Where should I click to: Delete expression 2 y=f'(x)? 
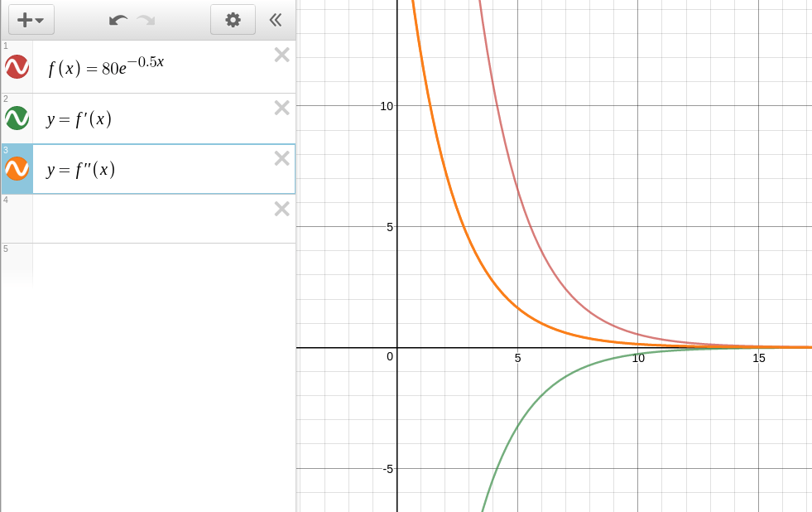[281, 108]
